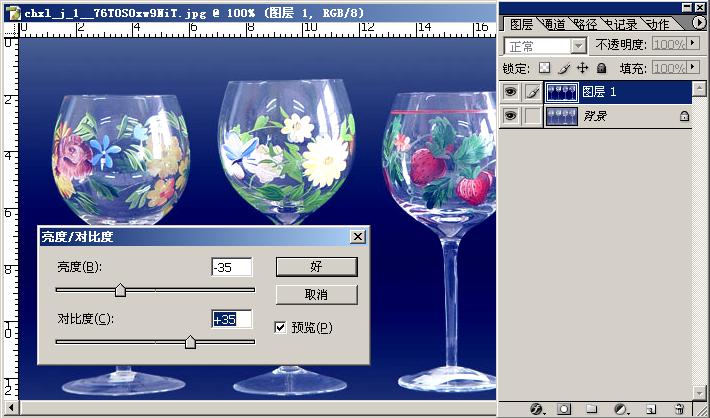Image resolution: width=710 pixels, height=418 pixels.
Task: Toggle the 预览(P) preview checkbox
Action: coord(280,327)
